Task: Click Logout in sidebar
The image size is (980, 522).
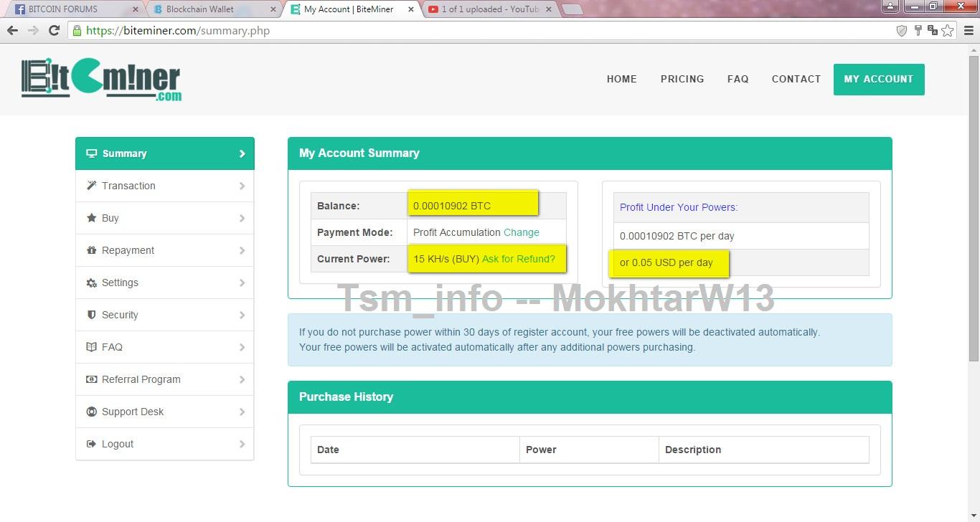Action: coord(165,444)
